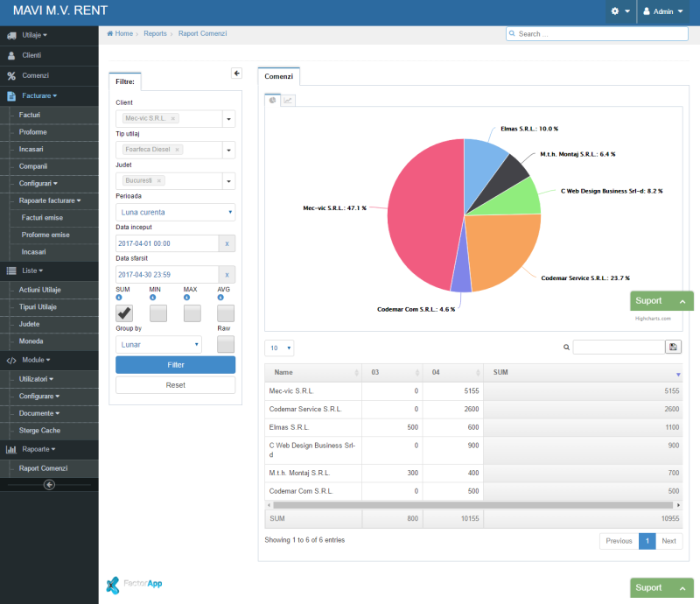Collapse the sidebar using the bottom arrow
700x604 pixels.
(x=49, y=485)
